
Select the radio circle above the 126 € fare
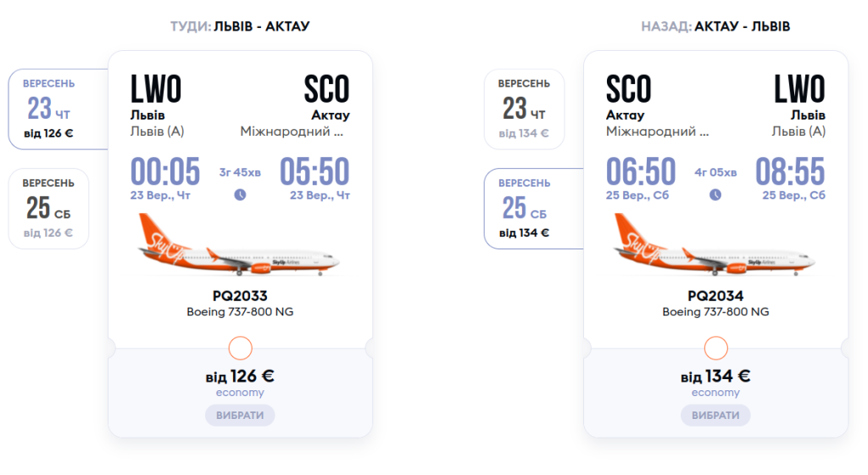point(241,348)
